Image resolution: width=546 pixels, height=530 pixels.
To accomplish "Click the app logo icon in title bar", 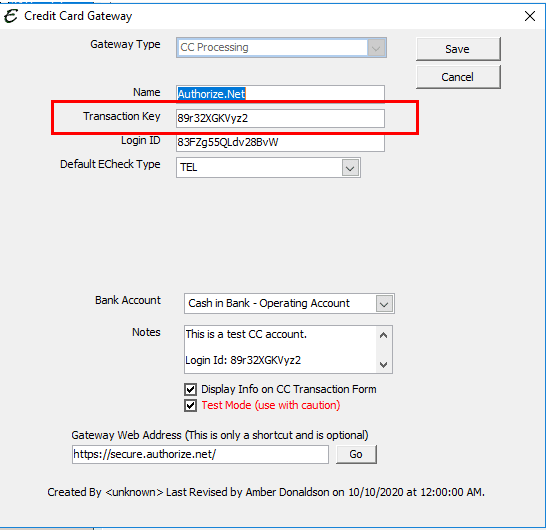I will (11, 16).
